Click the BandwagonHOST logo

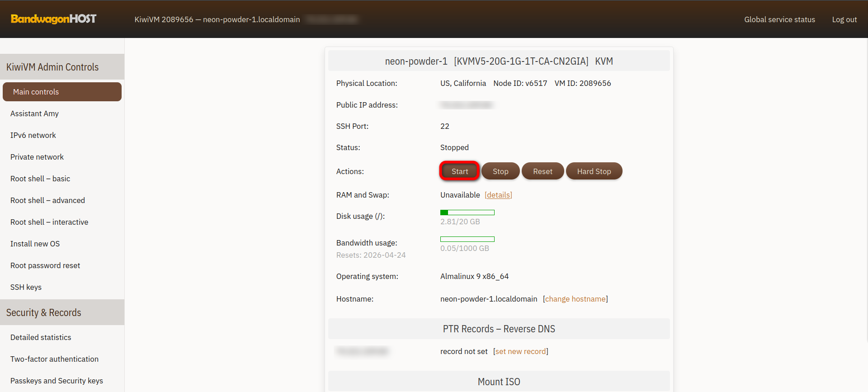coord(53,19)
